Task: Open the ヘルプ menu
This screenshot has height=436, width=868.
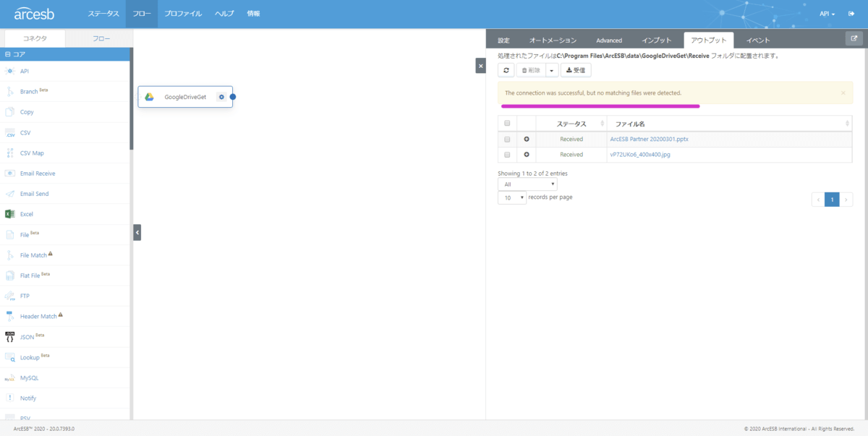Action: 224,14
